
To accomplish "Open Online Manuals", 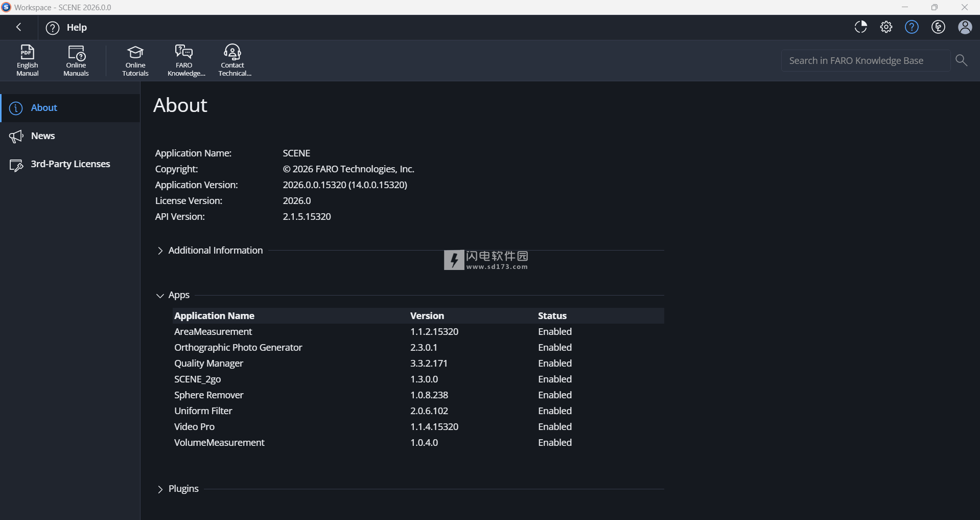I will tap(76, 60).
